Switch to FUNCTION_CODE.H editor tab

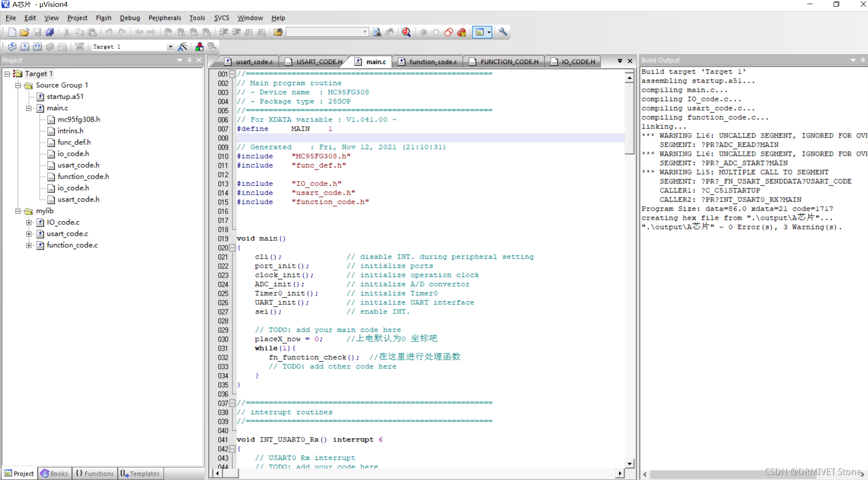504,62
